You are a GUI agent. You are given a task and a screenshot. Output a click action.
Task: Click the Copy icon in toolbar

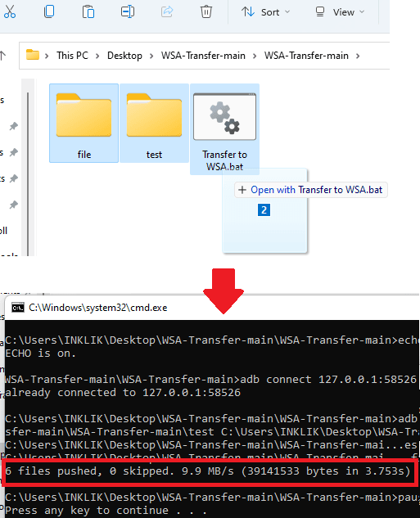click(x=49, y=11)
